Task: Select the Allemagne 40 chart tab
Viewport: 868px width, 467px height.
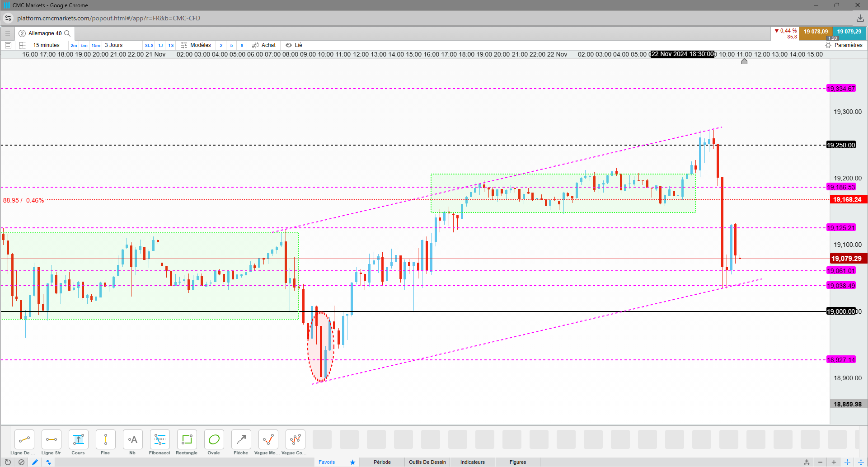Action: coord(45,33)
